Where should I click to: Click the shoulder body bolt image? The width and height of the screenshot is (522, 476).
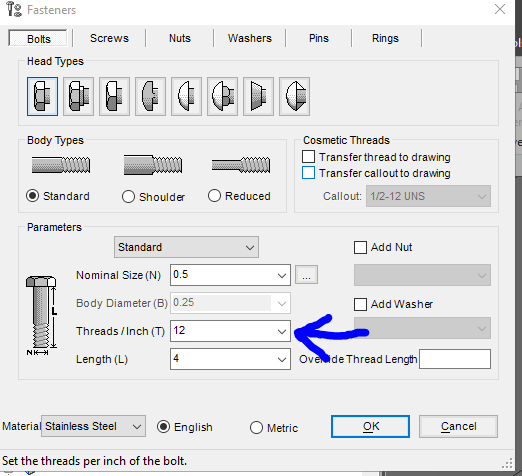coord(153,165)
